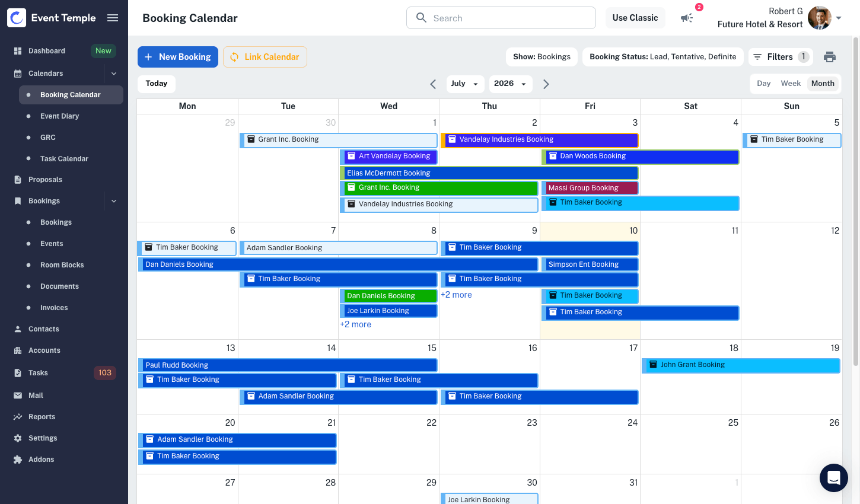The image size is (860, 504).
Task: Open the Show: Bookings selector
Action: point(542,57)
